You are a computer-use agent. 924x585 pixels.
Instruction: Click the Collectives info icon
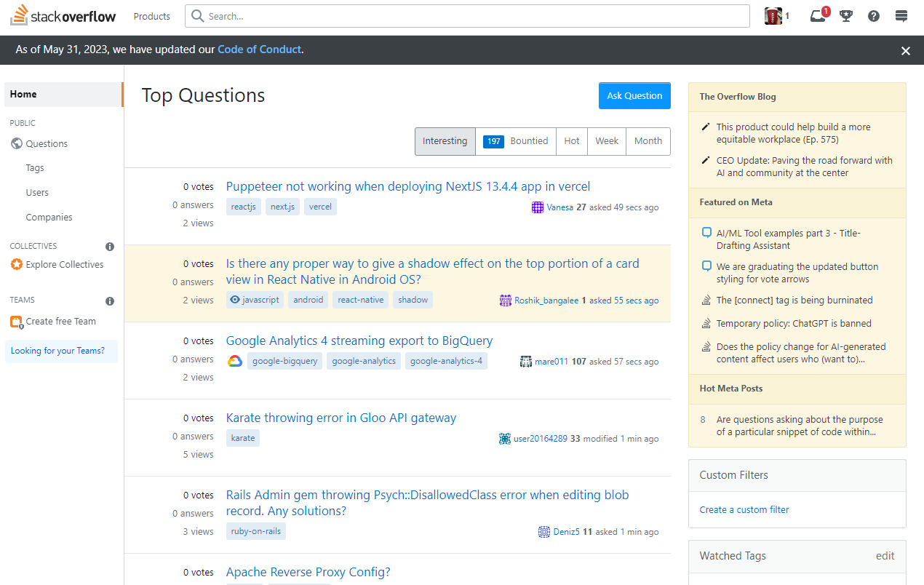click(x=110, y=247)
